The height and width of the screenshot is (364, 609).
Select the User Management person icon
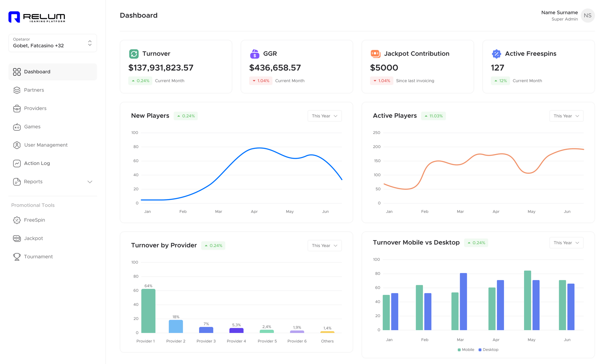(x=17, y=145)
